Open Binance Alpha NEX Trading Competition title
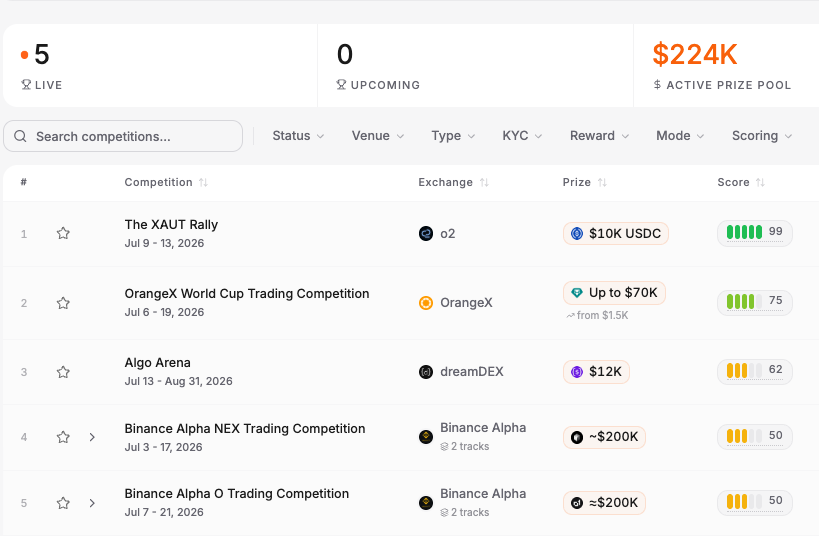Viewport: 819px width, 536px height. [x=245, y=428]
